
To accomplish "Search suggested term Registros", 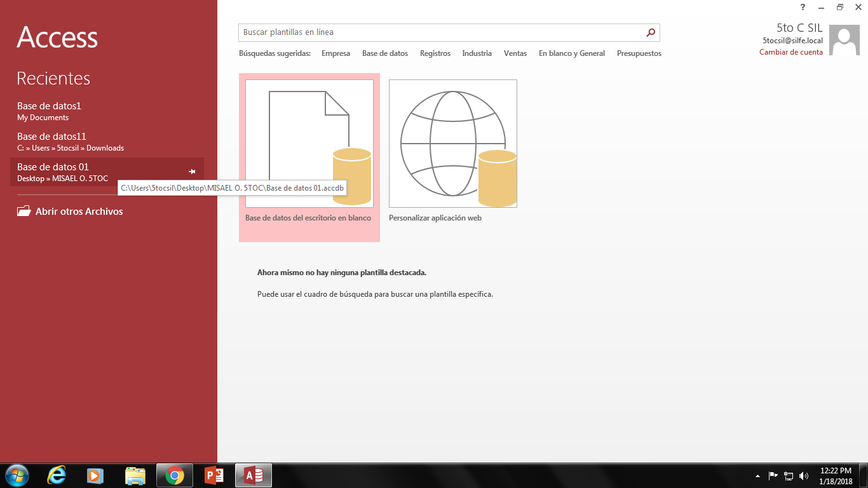I will point(435,53).
